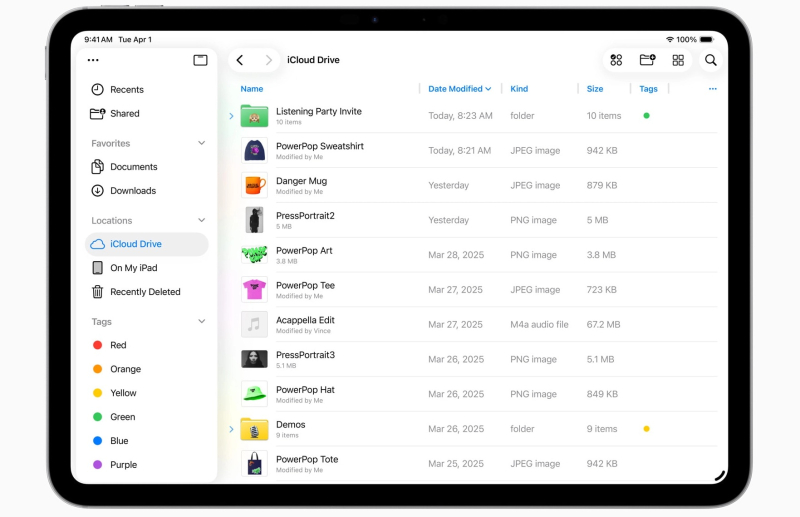
Task: Open more column options (ellipsis)
Action: (x=712, y=89)
